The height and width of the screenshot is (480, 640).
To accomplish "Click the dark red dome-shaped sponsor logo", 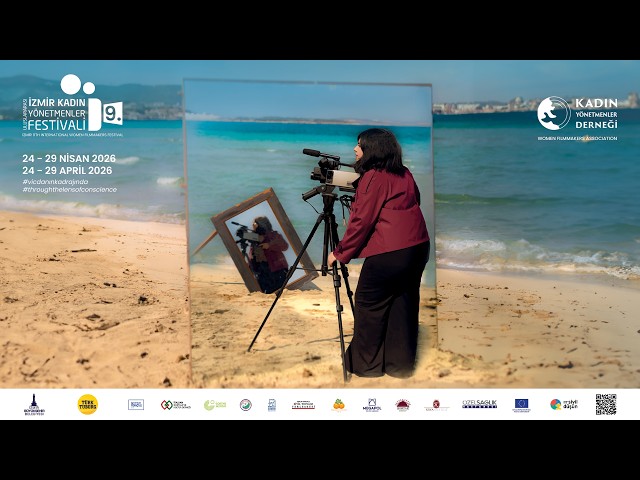I will click(x=403, y=405).
